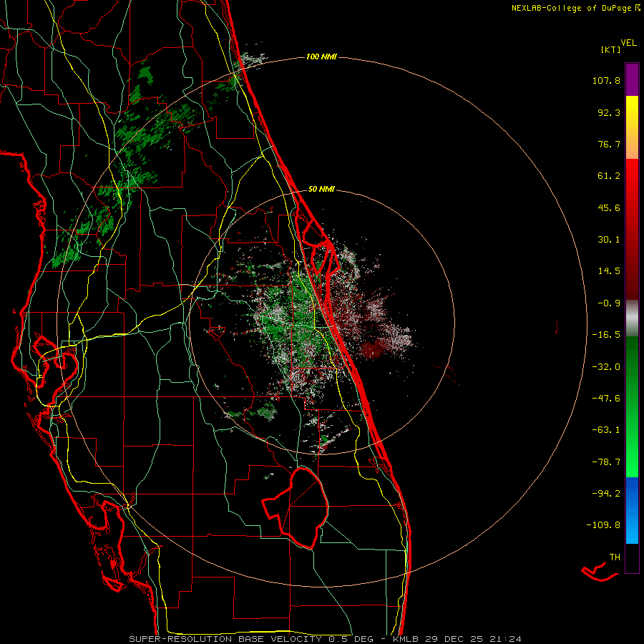The width and height of the screenshot is (644, 644).
Task: Pick the blue segment of the velocity scale
Action: (x=632, y=510)
